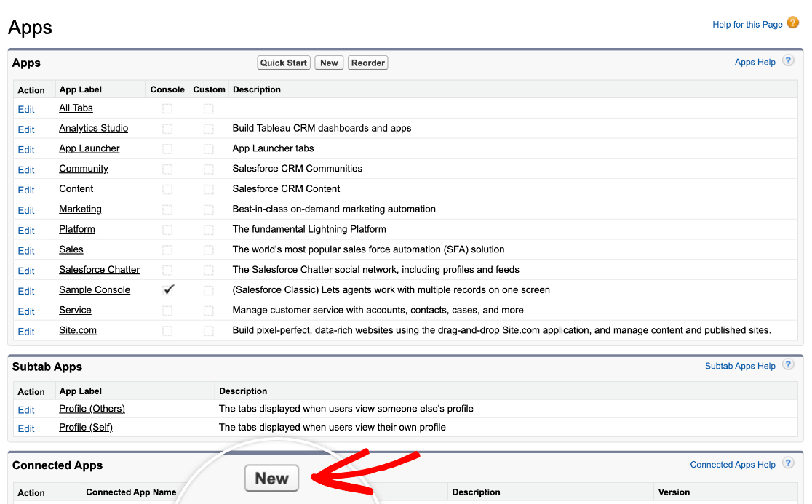Open the Sample Console app label

click(x=95, y=289)
